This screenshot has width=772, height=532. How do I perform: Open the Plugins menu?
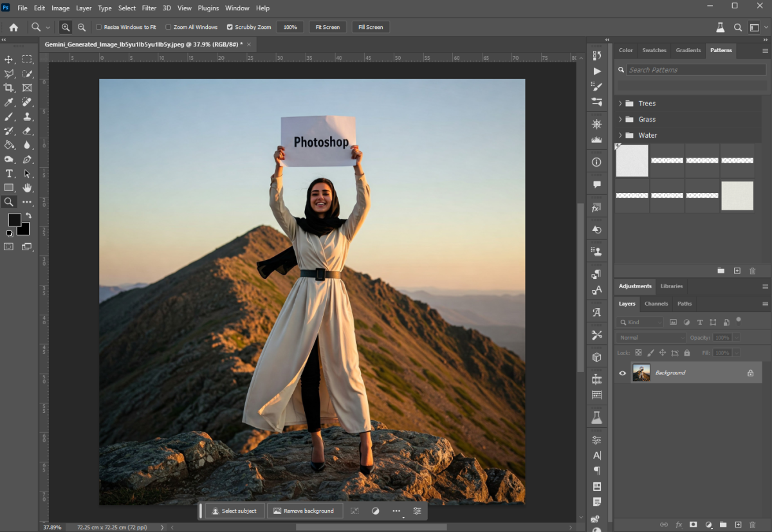point(208,8)
